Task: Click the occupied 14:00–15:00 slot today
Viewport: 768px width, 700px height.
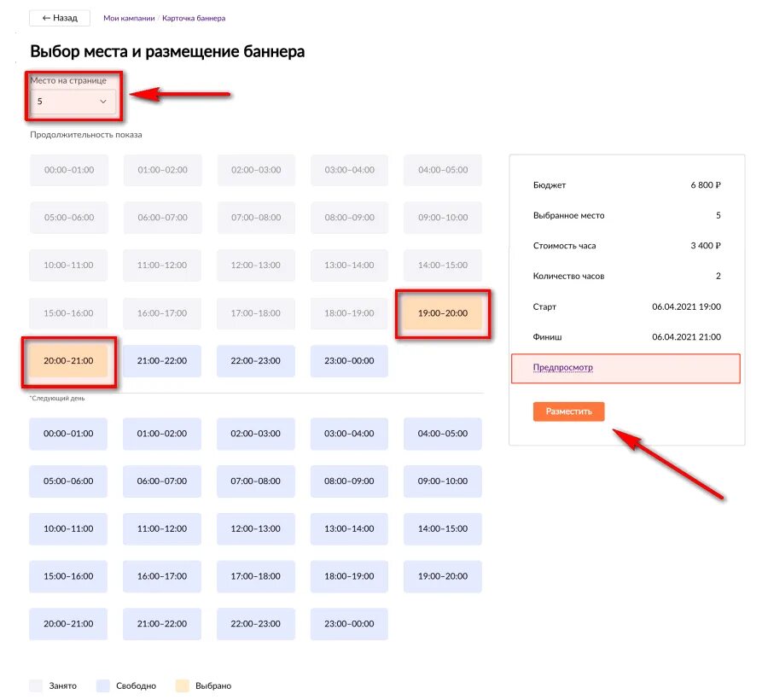Action: (443, 265)
